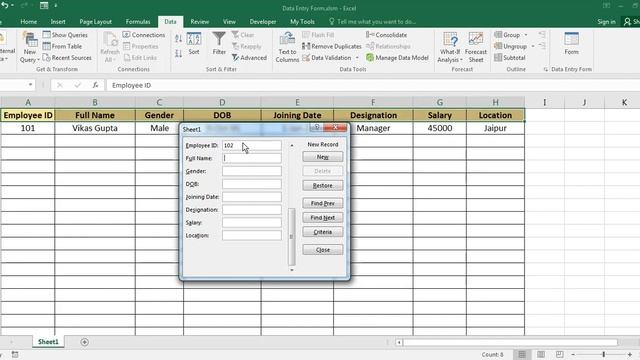This screenshot has height=360, width=640.
Task: Click Find Prev button
Action: [x=322, y=203]
